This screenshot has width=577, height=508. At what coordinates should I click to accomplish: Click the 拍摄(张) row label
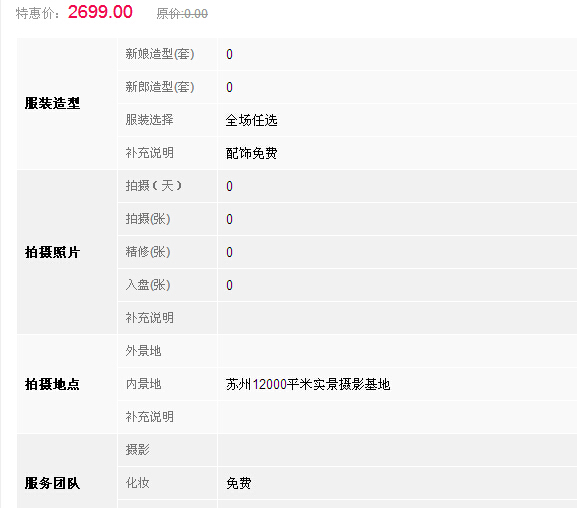tap(148, 219)
